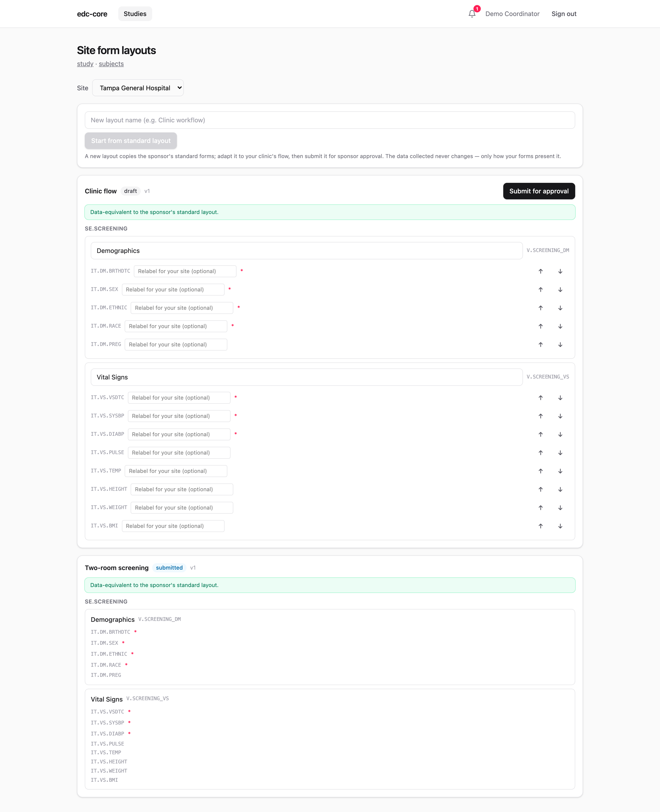Click Sign out

point(564,14)
